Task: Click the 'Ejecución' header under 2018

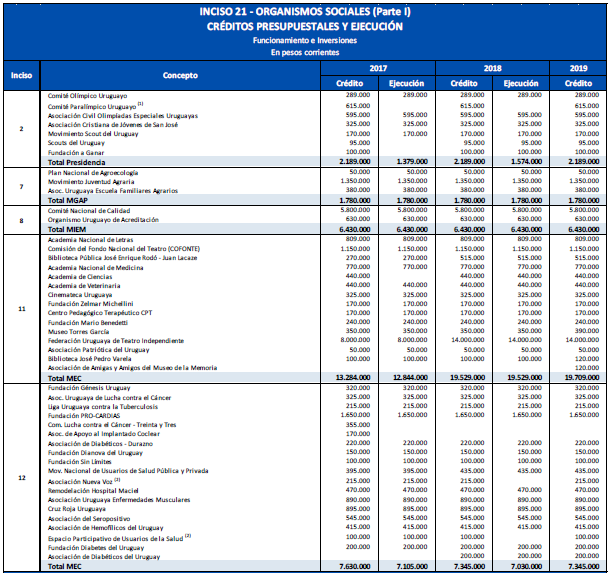Action: point(521,83)
